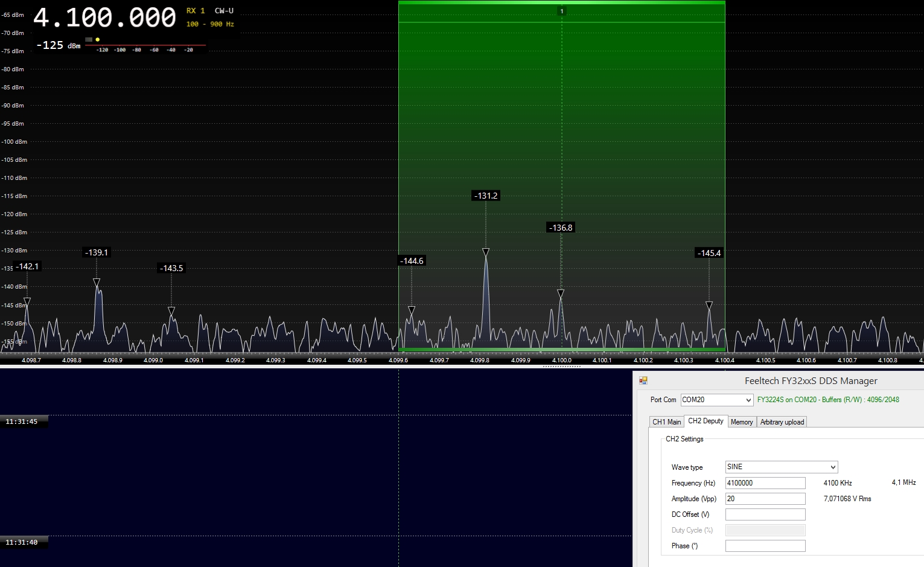This screenshot has height=567, width=924.
Task: Open the Port Com COM20 dropdown
Action: click(x=717, y=400)
